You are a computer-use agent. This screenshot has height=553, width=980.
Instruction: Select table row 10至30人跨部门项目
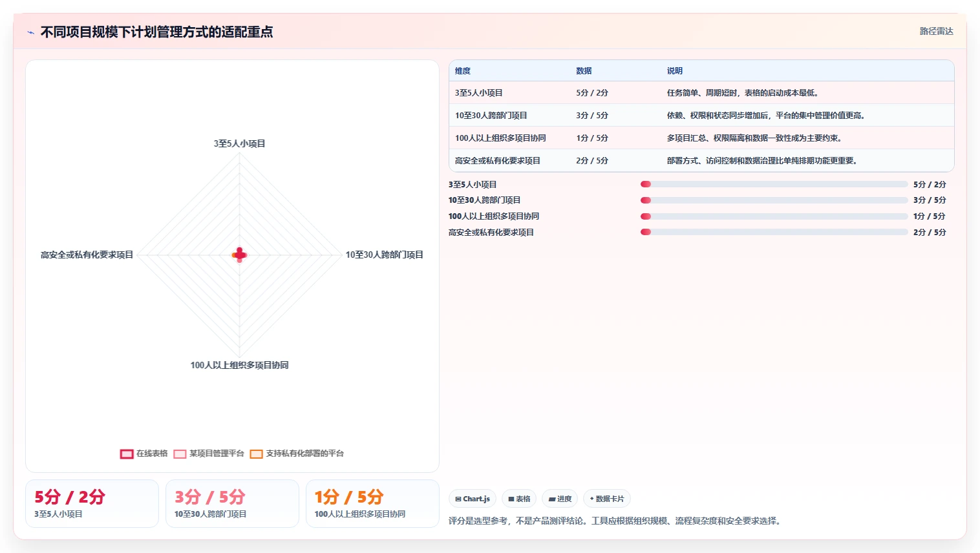click(x=701, y=116)
